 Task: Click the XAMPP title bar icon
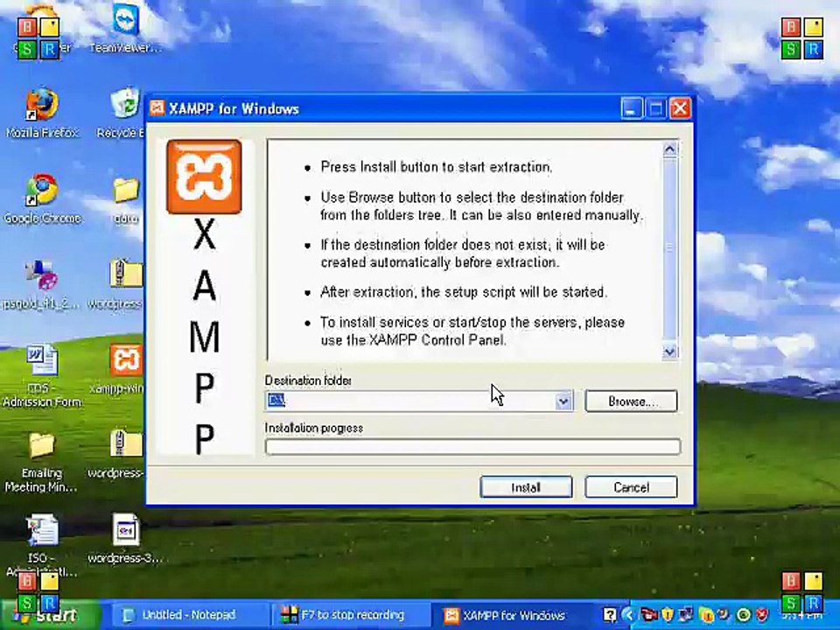coord(157,108)
